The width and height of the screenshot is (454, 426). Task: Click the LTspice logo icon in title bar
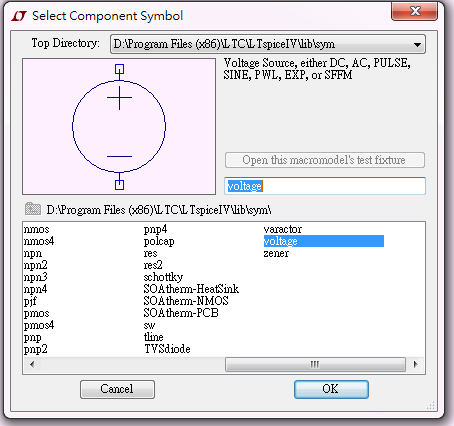pyautogui.click(x=19, y=16)
